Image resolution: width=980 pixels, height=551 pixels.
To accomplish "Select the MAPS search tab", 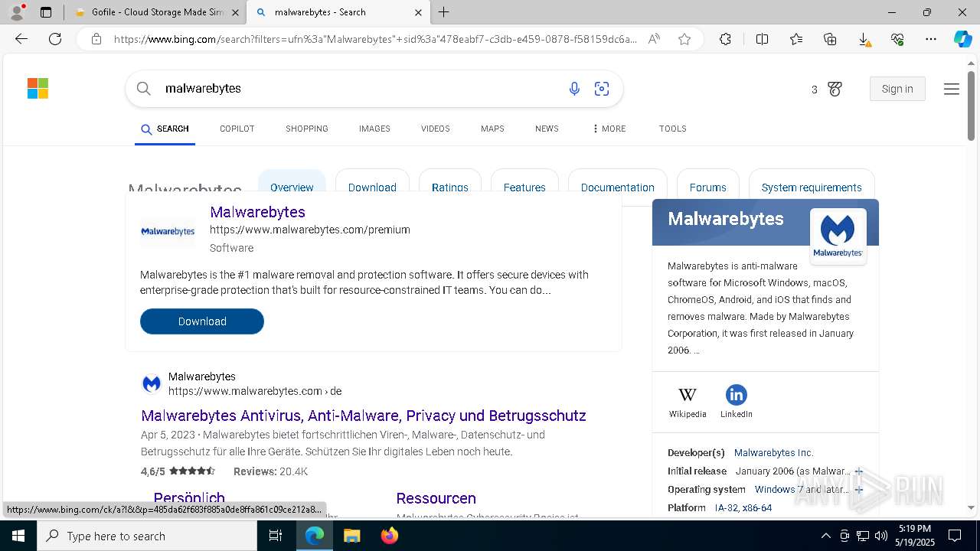I will (492, 129).
